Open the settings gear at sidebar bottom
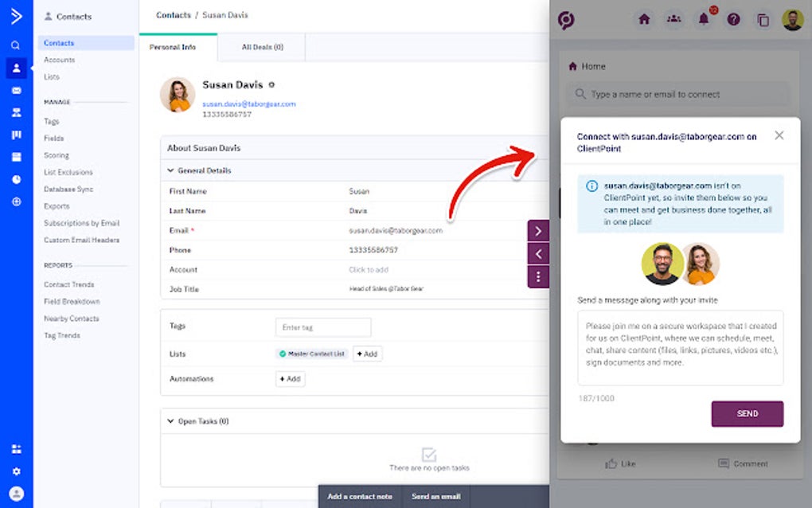The image size is (812, 508). pyautogui.click(x=18, y=470)
